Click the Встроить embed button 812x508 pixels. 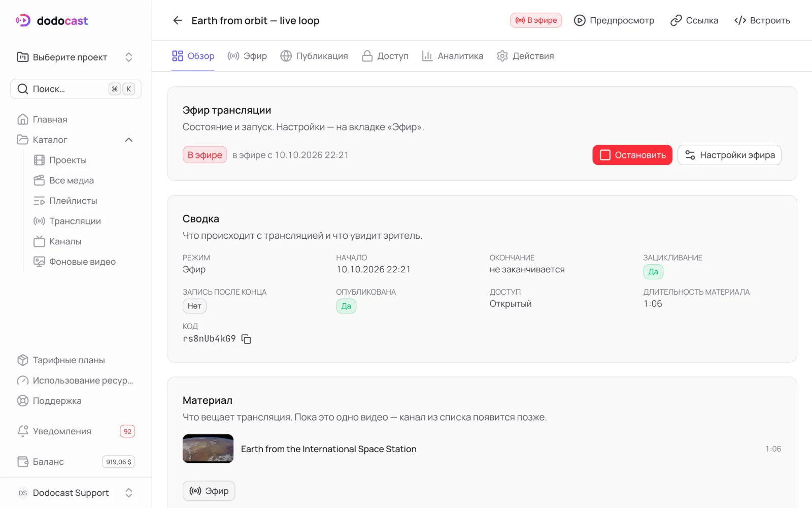762,20
